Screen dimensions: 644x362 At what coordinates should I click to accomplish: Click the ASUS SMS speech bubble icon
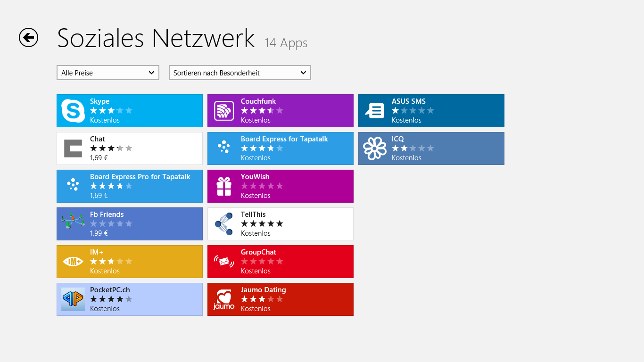coord(375,111)
